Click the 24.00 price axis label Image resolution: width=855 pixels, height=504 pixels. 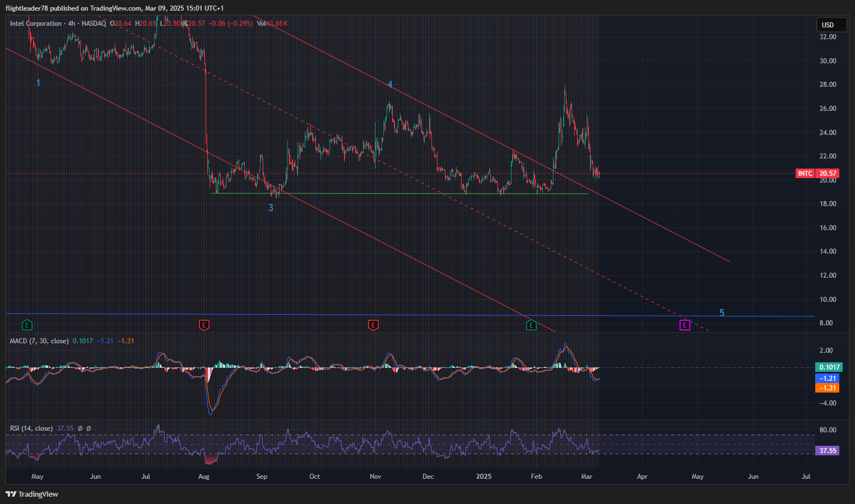coord(828,133)
